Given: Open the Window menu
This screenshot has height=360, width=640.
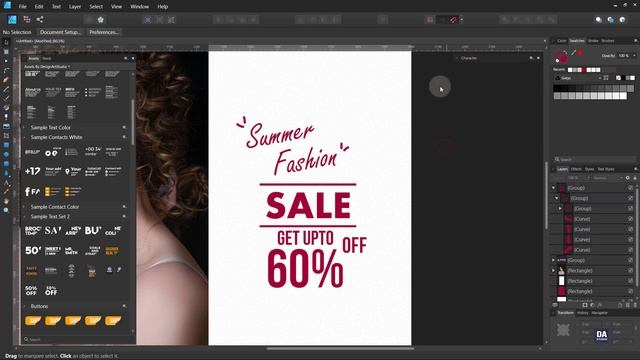Looking at the screenshot, I should [140, 7].
